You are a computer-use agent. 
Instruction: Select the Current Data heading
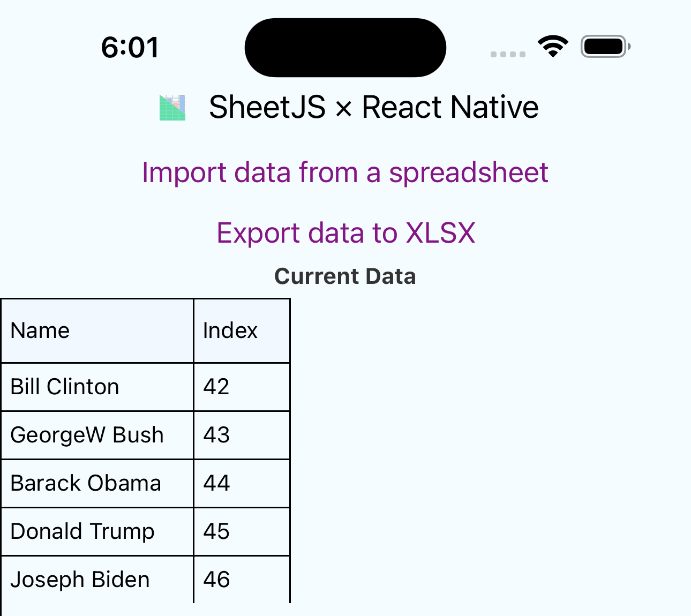[x=345, y=276]
